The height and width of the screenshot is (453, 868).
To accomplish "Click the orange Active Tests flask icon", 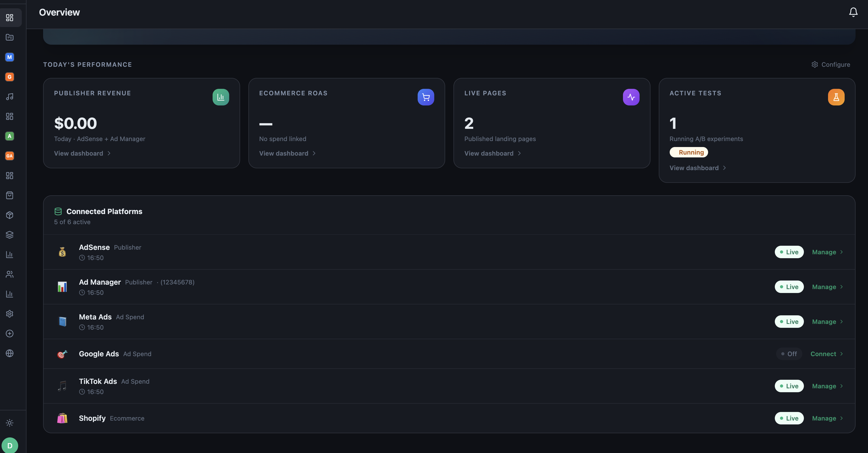I will click(x=836, y=97).
